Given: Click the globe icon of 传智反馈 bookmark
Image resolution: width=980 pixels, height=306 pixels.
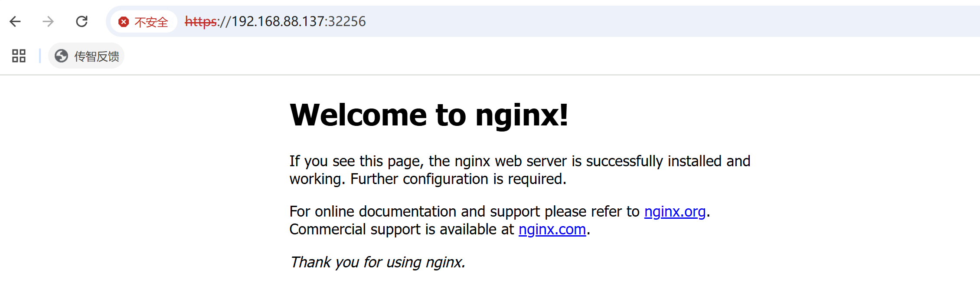Looking at the screenshot, I should coord(61,56).
